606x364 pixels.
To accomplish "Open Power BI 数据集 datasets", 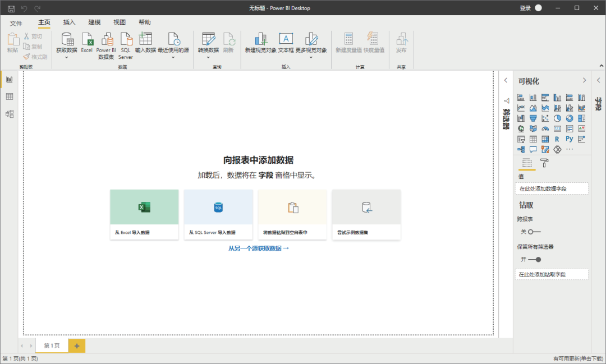I will coord(106,45).
